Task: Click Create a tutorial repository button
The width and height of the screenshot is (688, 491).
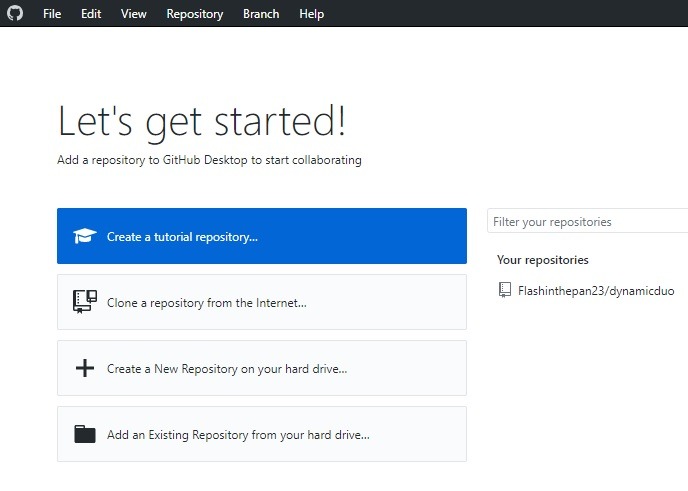Action: point(262,236)
